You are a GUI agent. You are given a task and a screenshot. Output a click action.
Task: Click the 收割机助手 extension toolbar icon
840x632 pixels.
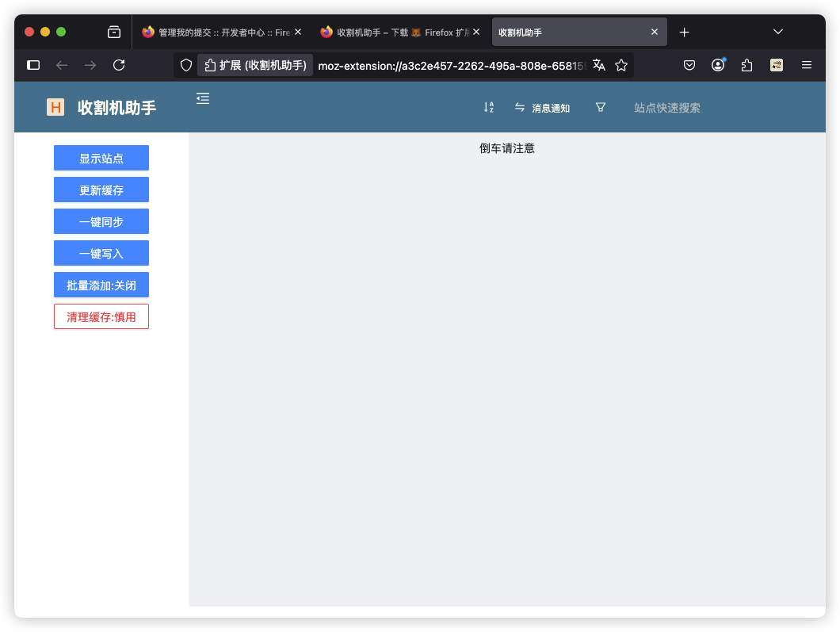777,65
